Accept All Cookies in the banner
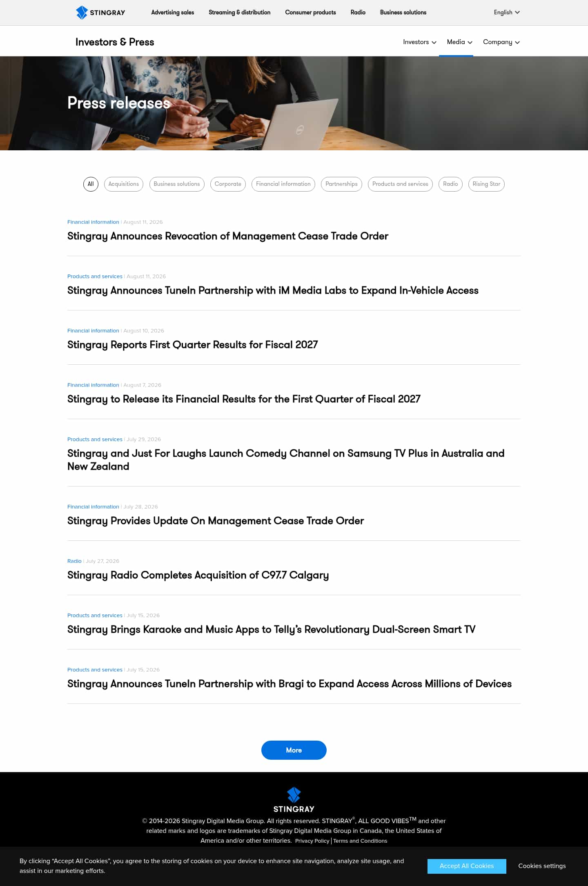 click(x=467, y=866)
